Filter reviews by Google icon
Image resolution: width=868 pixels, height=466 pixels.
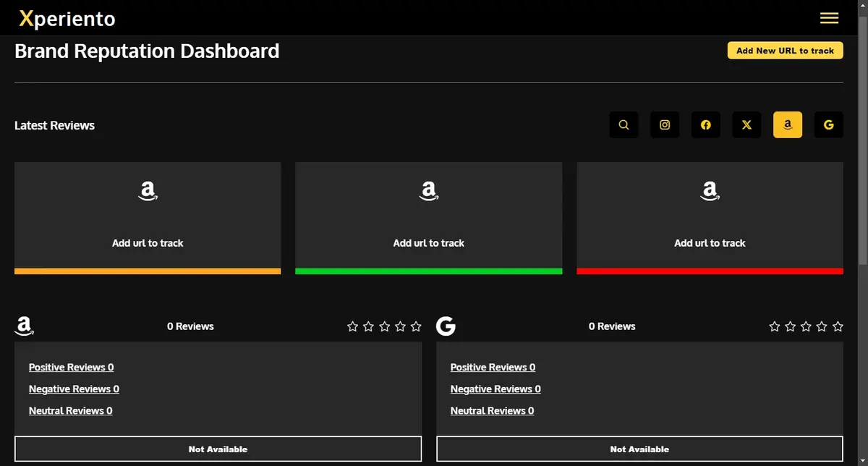(829, 124)
